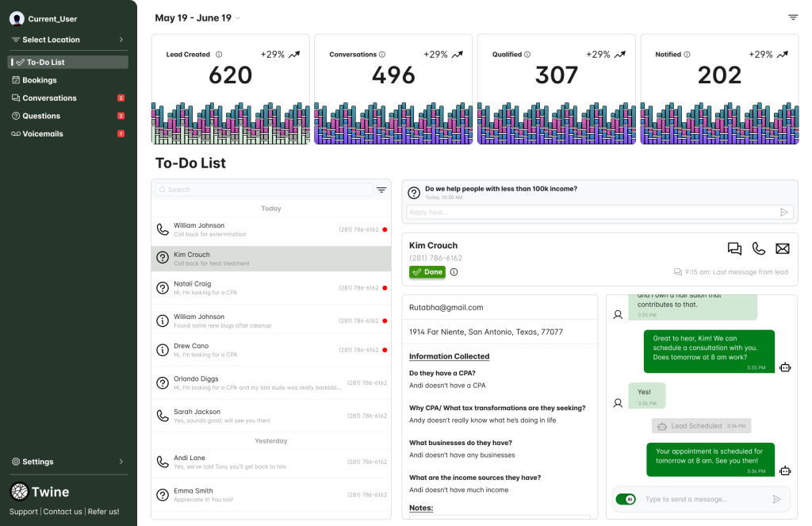This screenshot has width=812, height=526.
Task: Open Bookings in the sidebar
Action: click(x=40, y=80)
